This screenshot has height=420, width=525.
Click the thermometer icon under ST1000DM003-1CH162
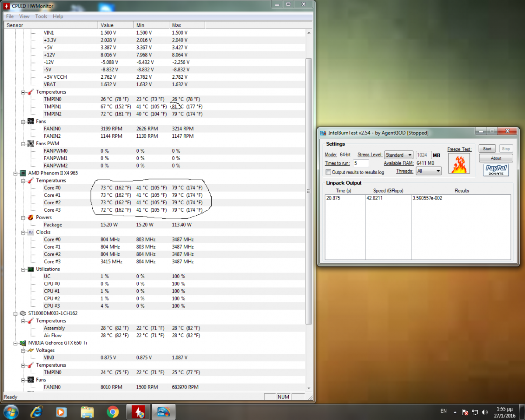click(x=30, y=321)
